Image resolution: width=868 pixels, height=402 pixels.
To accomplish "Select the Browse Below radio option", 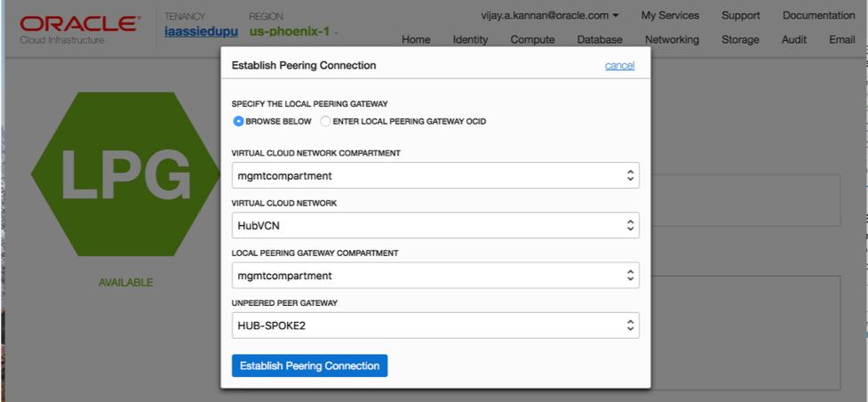I will (238, 121).
